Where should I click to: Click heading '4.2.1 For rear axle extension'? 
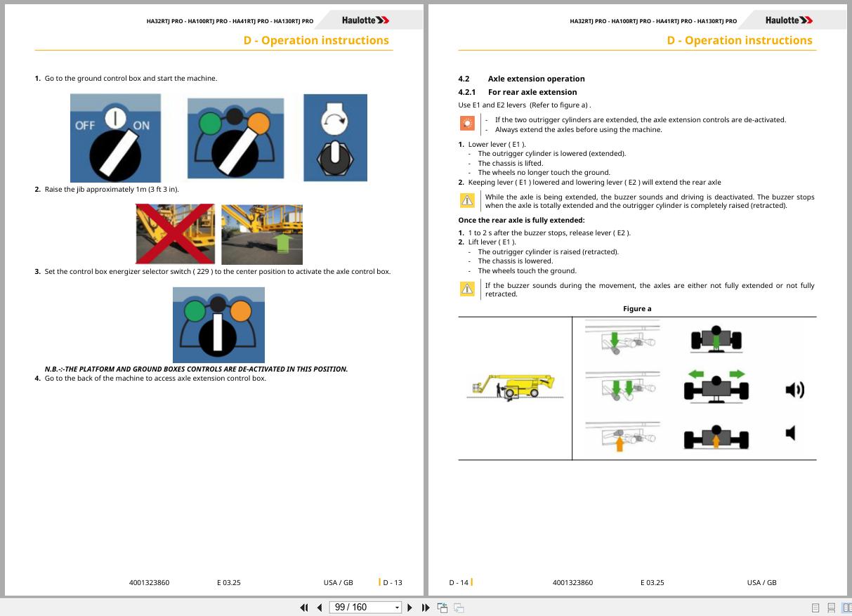coord(518,92)
